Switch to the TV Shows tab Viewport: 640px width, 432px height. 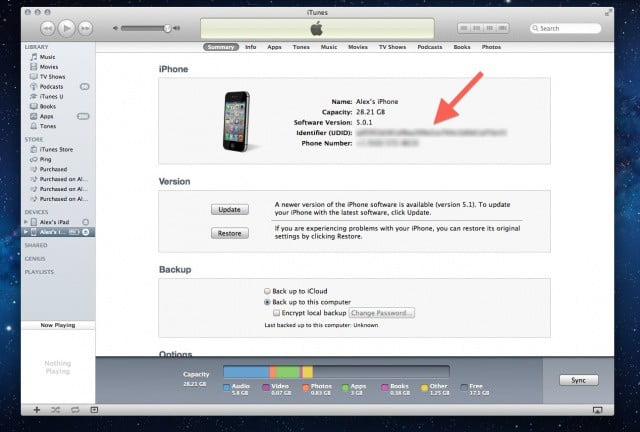click(392, 47)
